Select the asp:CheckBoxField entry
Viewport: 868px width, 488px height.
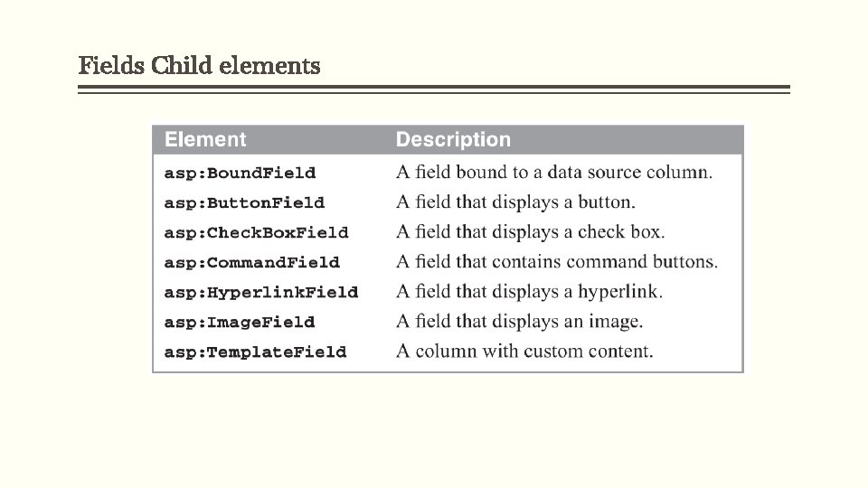(x=256, y=232)
